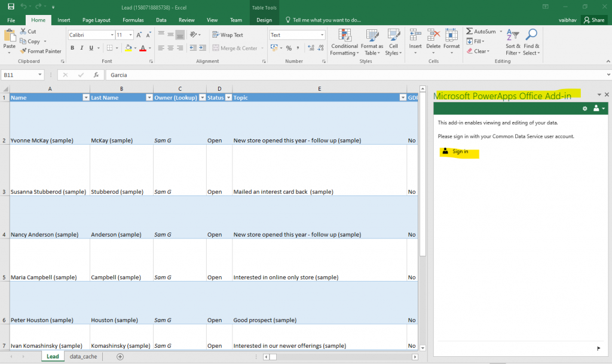Click the Sign in button
This screenshot has height=364, width=612.
pyautogui.click(x=458, y=152)
